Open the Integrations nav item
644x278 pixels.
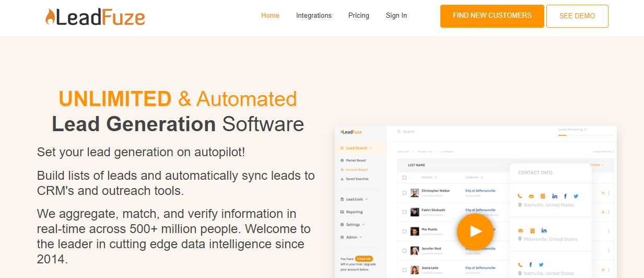click(314, 16)
